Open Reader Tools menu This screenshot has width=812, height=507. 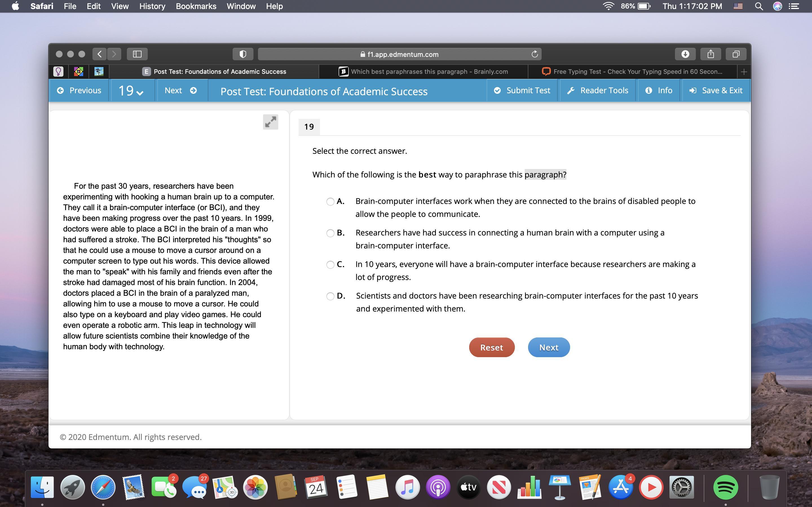598,90
